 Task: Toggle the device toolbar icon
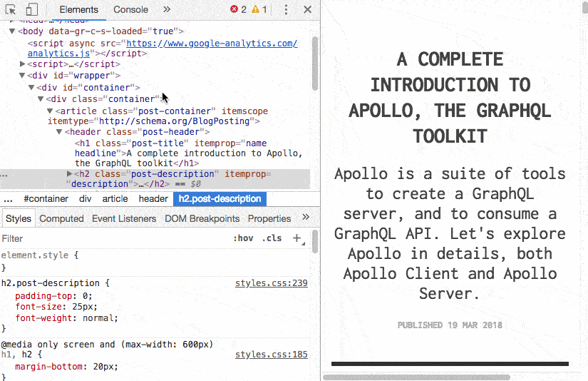coord(31,10)
